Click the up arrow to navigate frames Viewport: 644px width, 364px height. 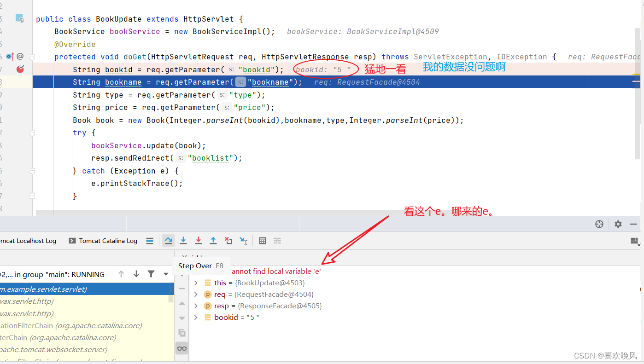coord(121,274)
